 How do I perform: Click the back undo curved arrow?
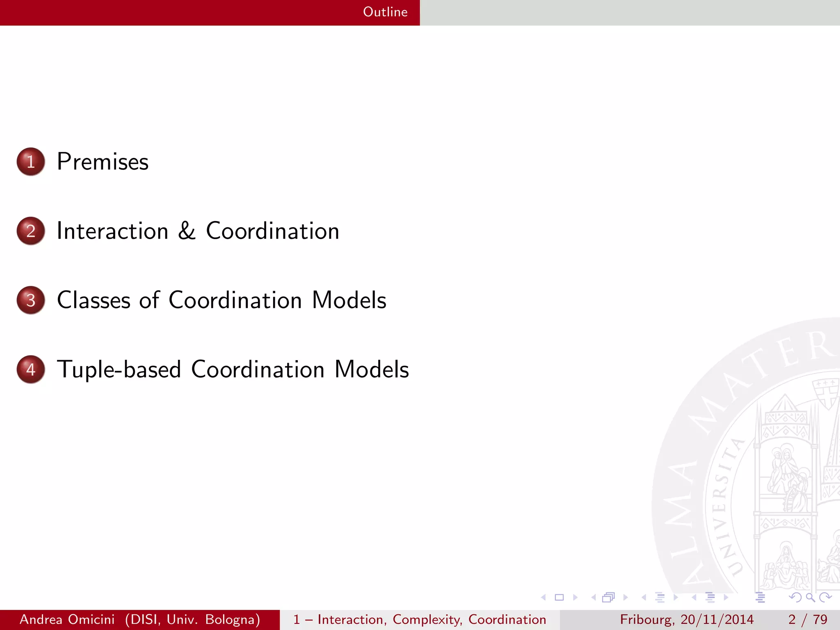(x=795, y=598)
